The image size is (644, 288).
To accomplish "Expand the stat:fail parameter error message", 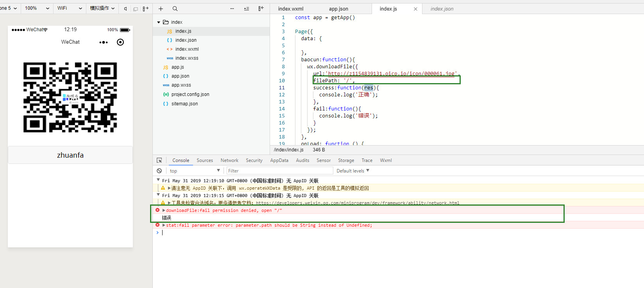I will pos(164,225).
